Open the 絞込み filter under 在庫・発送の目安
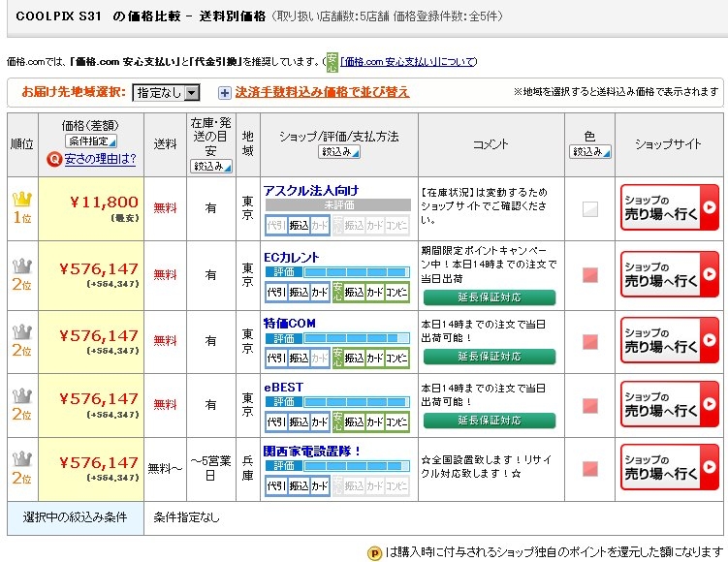Image resolution: width=728 pixels, height=562 pixels. (x=210, y=166)
